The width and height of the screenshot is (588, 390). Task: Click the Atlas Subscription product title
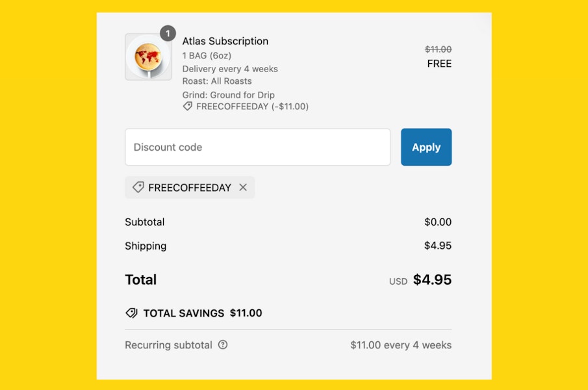225,41
